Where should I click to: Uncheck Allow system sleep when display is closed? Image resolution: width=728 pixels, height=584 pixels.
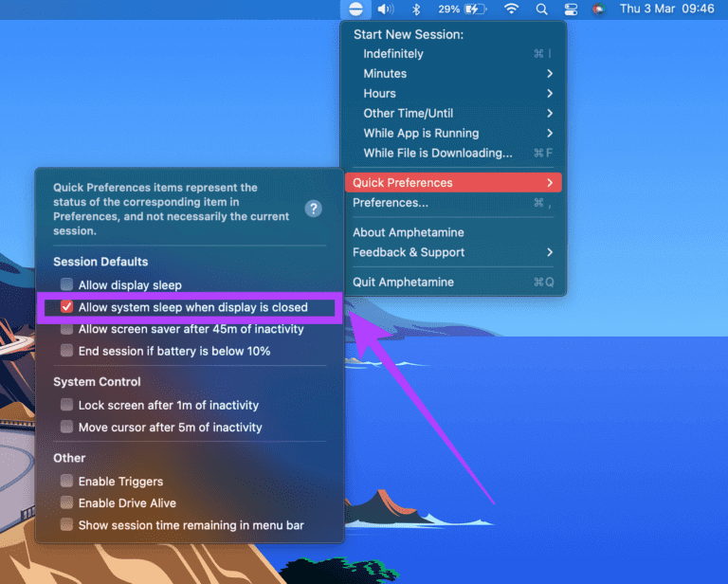pyautogui.click(x=66, y=307)
